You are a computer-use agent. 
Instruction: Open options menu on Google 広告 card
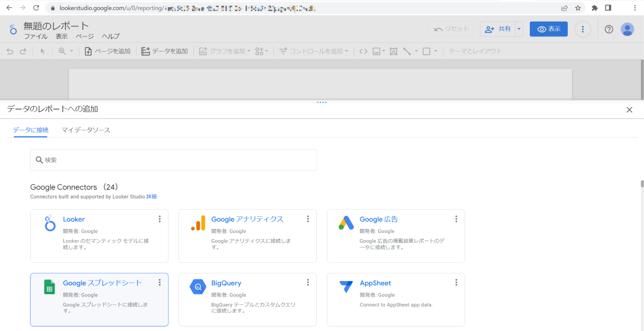click(x=457, y=219)
